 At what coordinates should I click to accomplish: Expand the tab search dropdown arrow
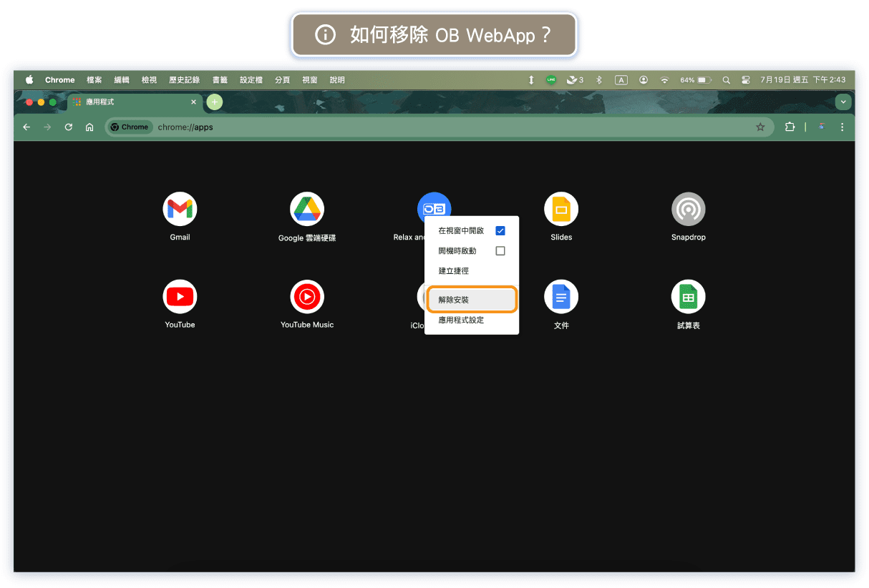[x=843, y=102]
